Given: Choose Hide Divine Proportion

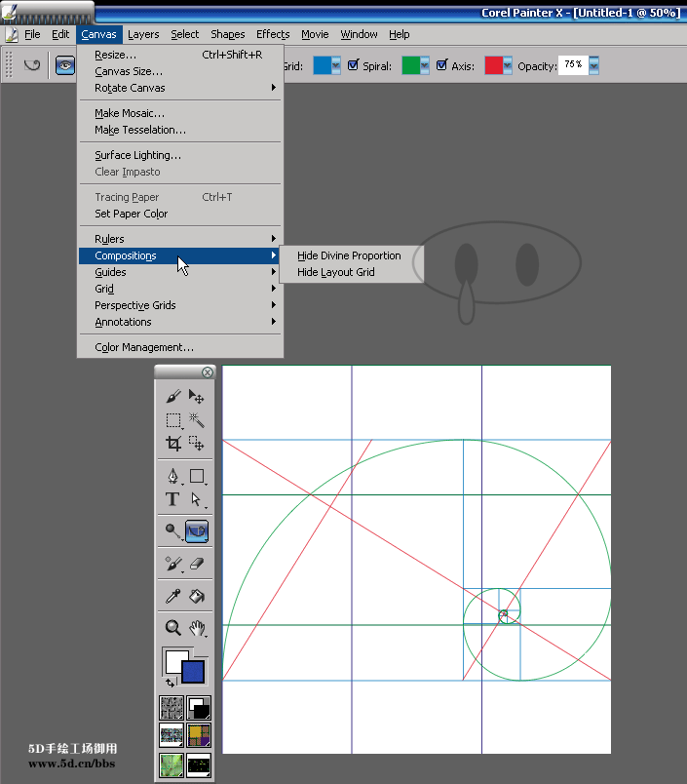Looking at the screenshot, I should pos(351,255).
